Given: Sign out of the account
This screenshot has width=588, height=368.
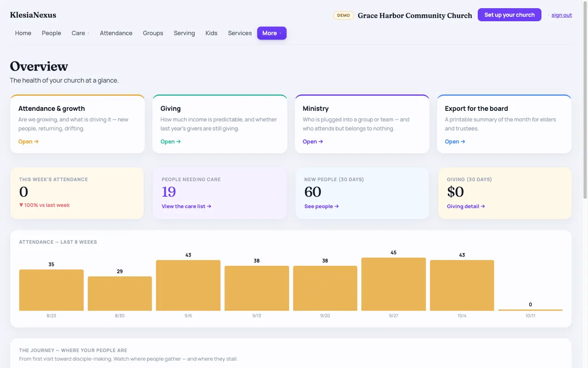Looking at the screenshot, I should click(562, 15).
